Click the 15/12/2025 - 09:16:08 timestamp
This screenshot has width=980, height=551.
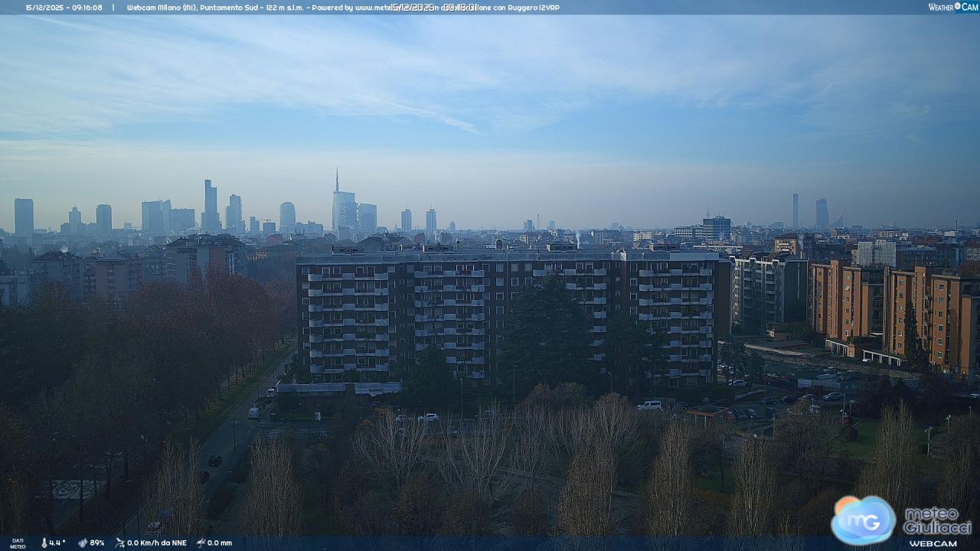tap(64, 8)
